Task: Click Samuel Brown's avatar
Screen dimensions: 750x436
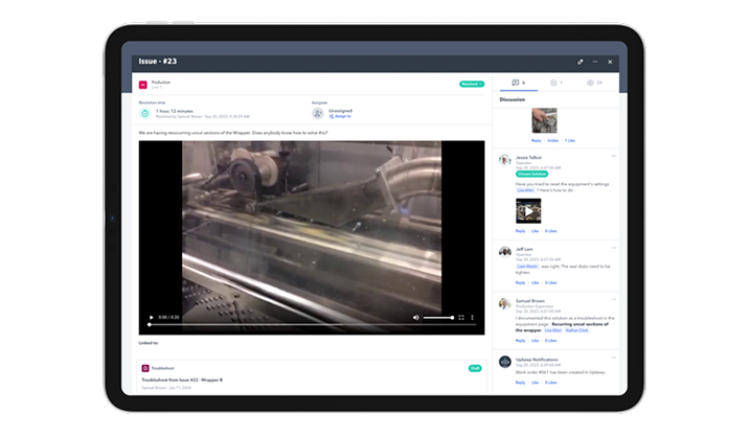Action: pos(505,304)
